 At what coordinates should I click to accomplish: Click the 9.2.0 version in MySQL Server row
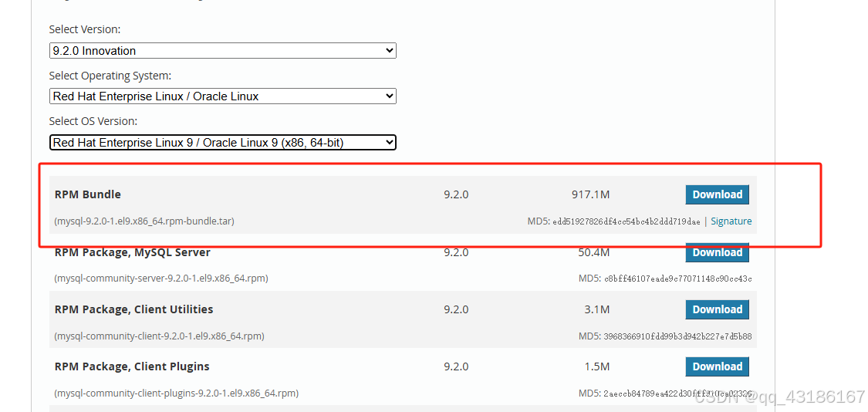(x=456, y=252)
